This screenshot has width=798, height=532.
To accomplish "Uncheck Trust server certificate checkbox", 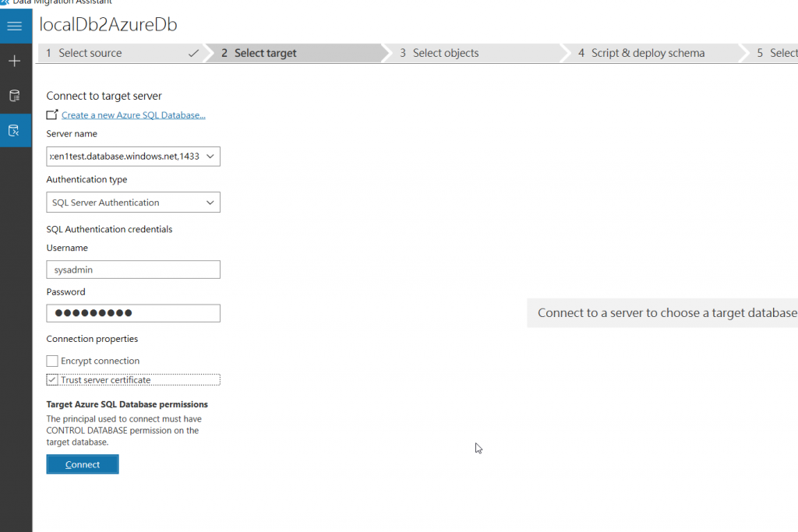I will pyautogui.click(x=52, y=380).
